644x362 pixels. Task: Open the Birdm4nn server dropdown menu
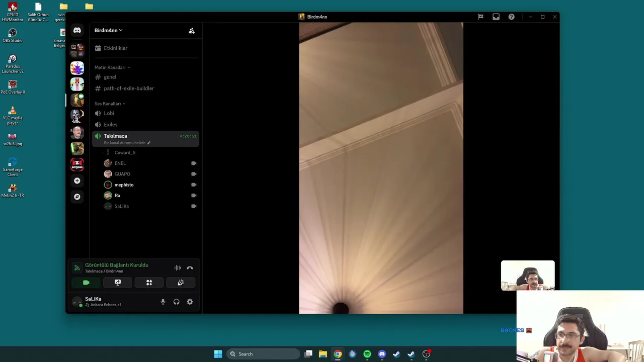click(108, 30)
